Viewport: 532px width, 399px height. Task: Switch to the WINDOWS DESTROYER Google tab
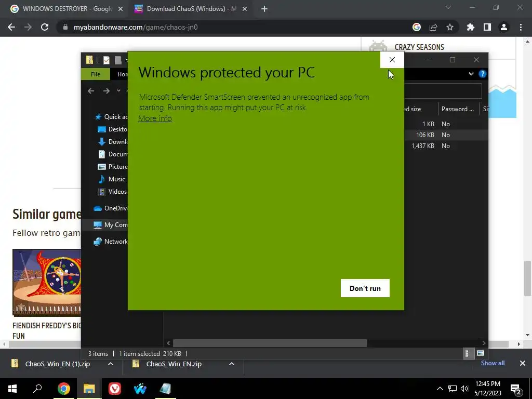pyautogui.click(x=66, y=9)
